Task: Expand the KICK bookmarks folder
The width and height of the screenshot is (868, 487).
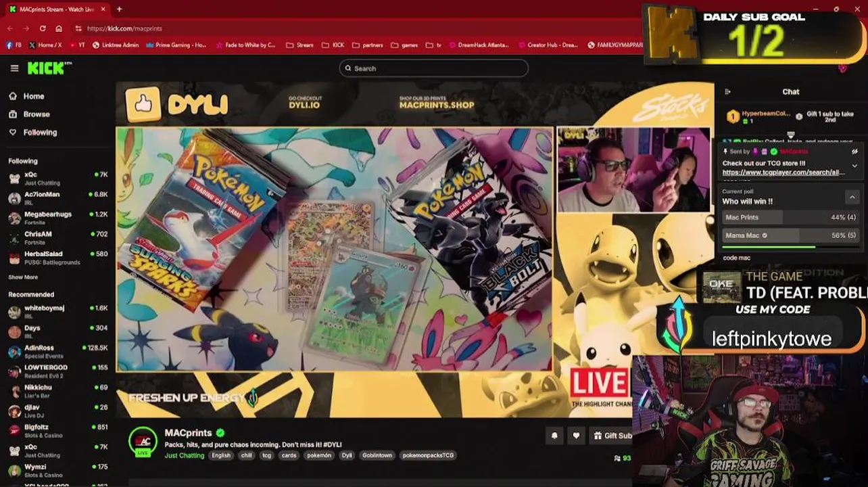Action: coord(333,45)
